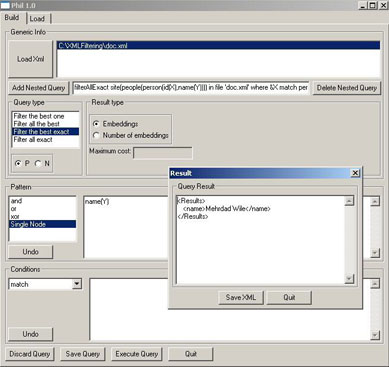Select 'Filter the best exact' query type
Screen dimensions: 389x367
click(46, 132)
